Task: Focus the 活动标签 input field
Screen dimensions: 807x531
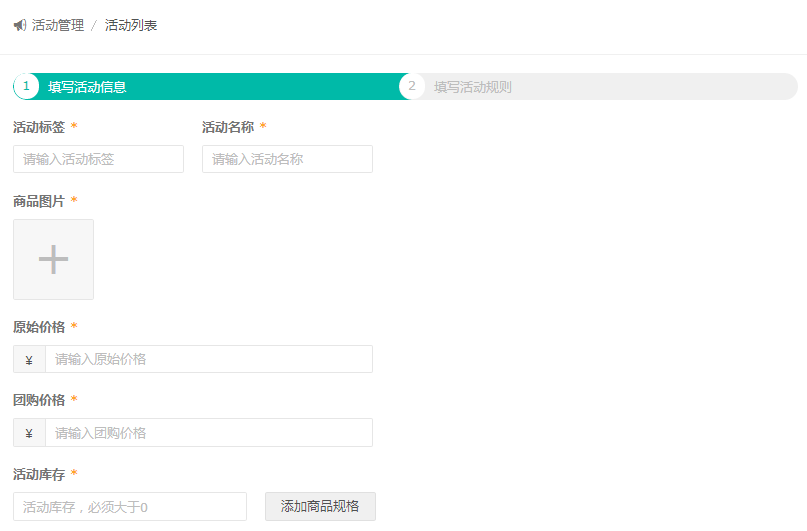Action: pos(98,159)
